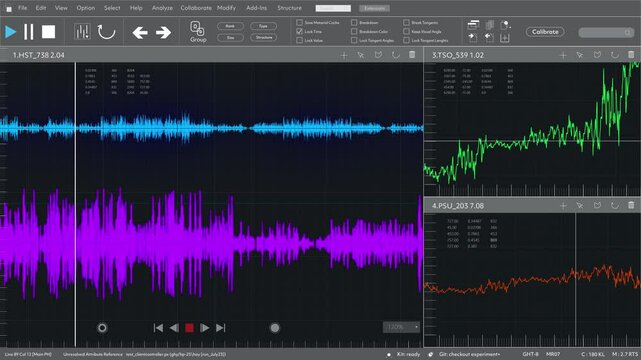The width and height of the screenshot is (641, 360).
Task: Add item in 4.PSU_203 panel header
Action: (x=563, y=206)
